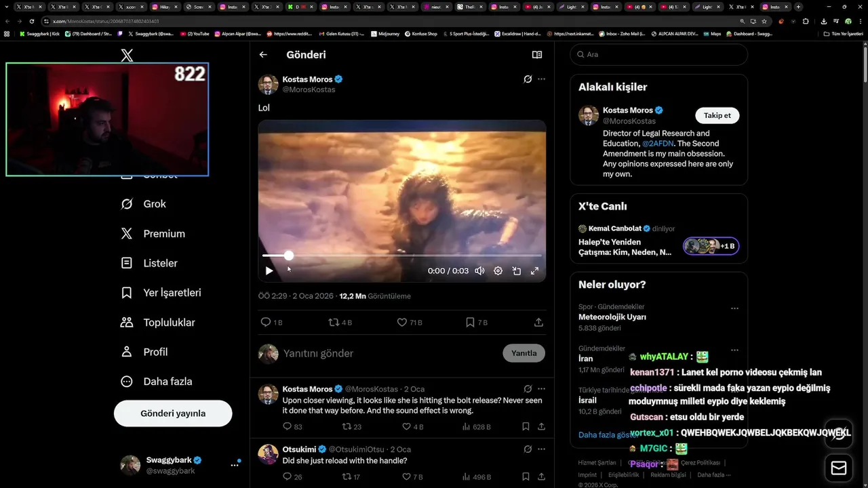868x488 pixels.
Task: Like the main post showing 71 B
Action: pyautogui.click(x=410, y=323)
